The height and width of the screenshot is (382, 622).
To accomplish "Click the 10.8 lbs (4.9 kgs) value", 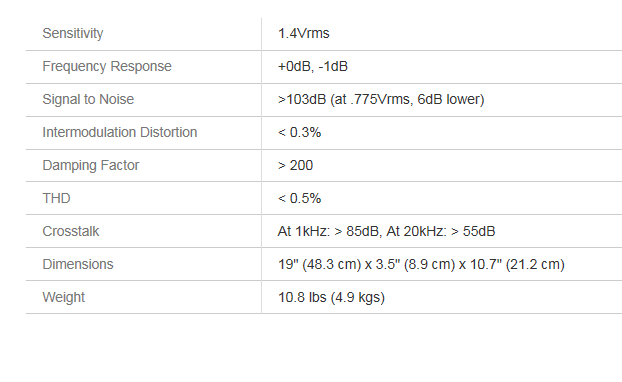I will [331, 297].
